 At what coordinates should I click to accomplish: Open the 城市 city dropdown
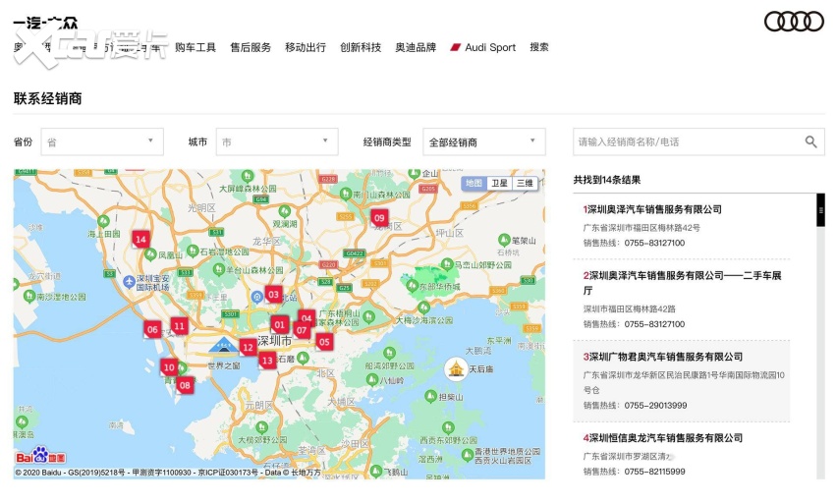pyautogui.click(x=276, y=141)
